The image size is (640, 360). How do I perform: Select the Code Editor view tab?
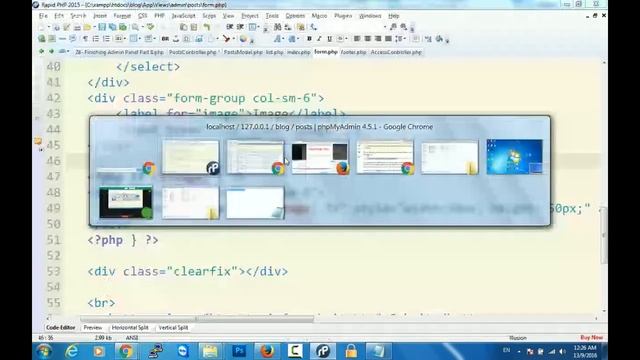(60, 328)
